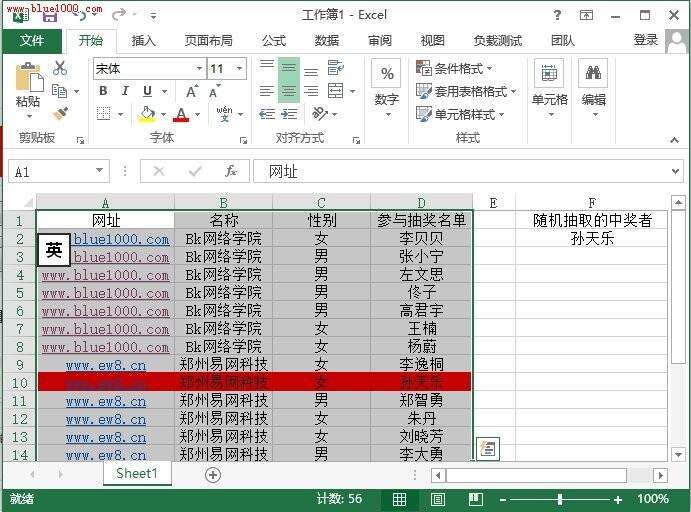Click the zoom in plus button
691x512 pixels.
pos(618,499)
